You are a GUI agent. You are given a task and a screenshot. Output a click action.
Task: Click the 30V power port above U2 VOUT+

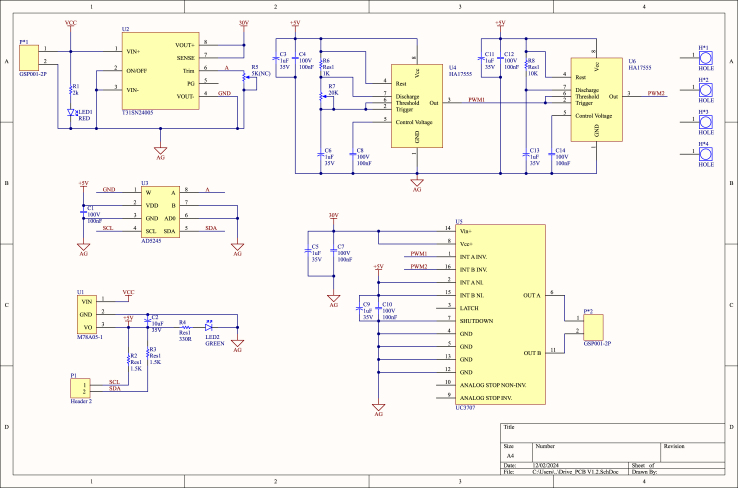[x=244, y=23]
